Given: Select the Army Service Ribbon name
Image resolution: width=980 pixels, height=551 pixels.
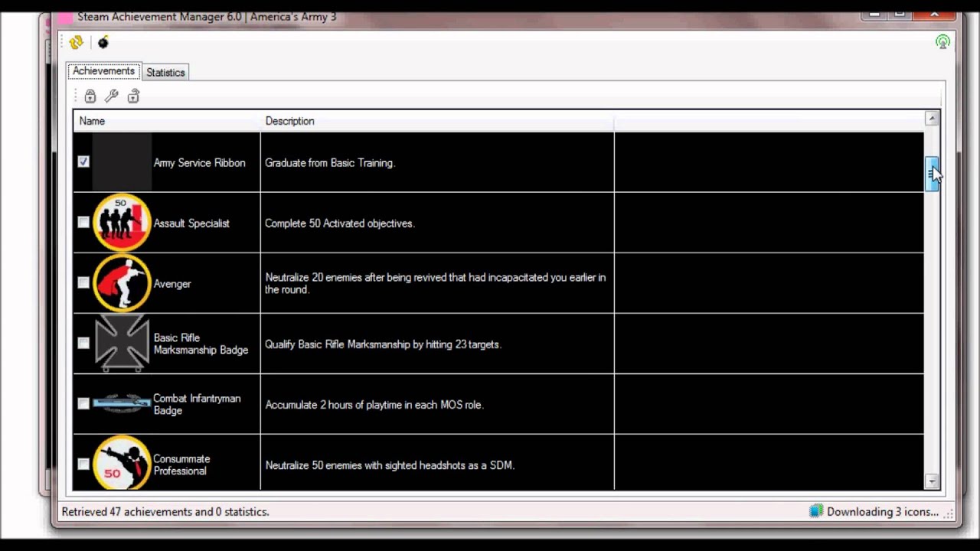Looking at the screenshot, I should point(199,163).
